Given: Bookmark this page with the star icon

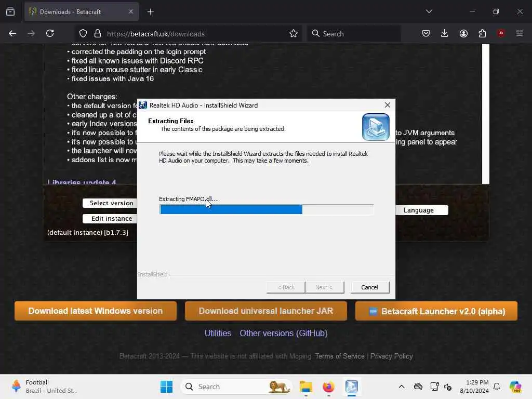Looking at the screenshot, I should coord(294,34).
